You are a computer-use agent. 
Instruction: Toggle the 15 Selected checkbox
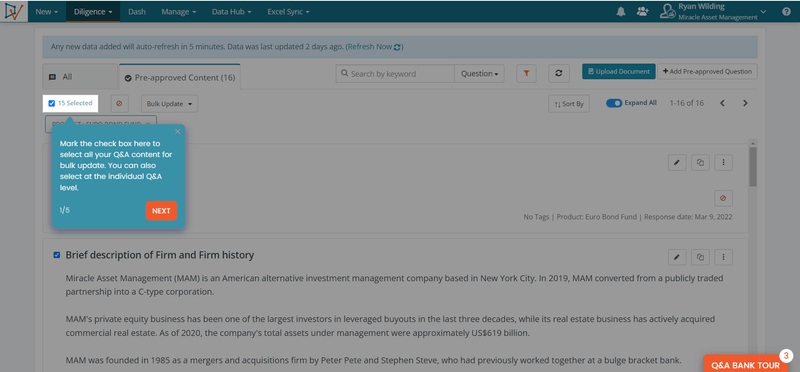pyautogui.click(x=52, y=104)
